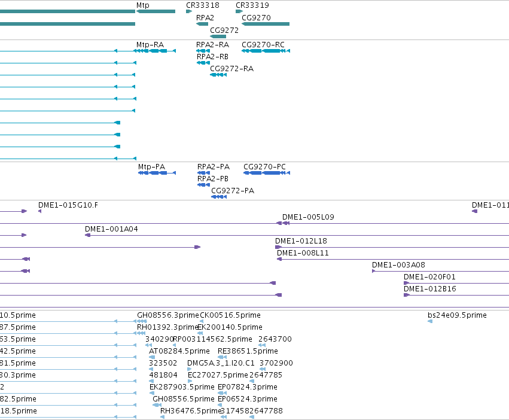Click the 340290 feature label
Image resolution: width=509 pixels, height=420 pixels.
point(160,339)
